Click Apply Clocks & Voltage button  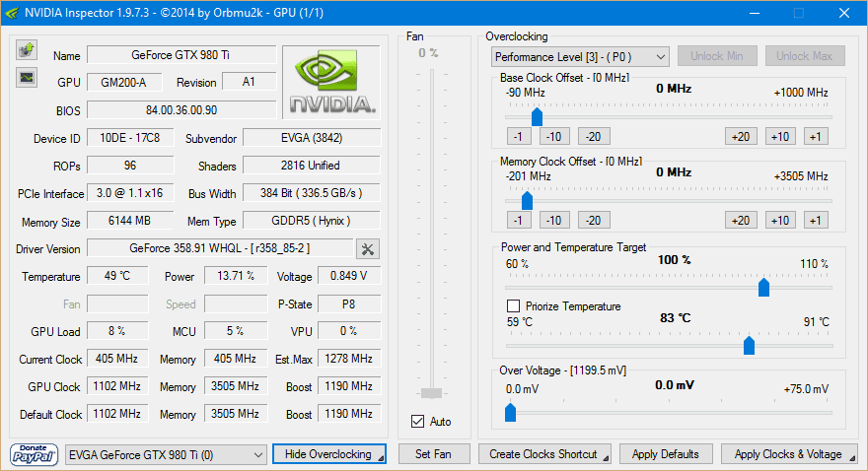coord(788,454)
